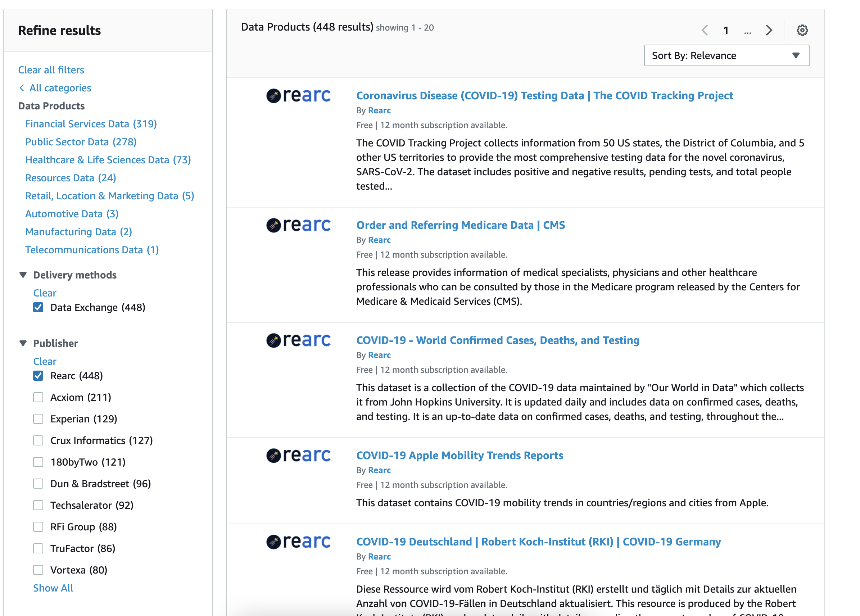Click the Rearc logo on the COVID-19 Deutschland result
The image size is (860, 616).
tap(299, 542)
